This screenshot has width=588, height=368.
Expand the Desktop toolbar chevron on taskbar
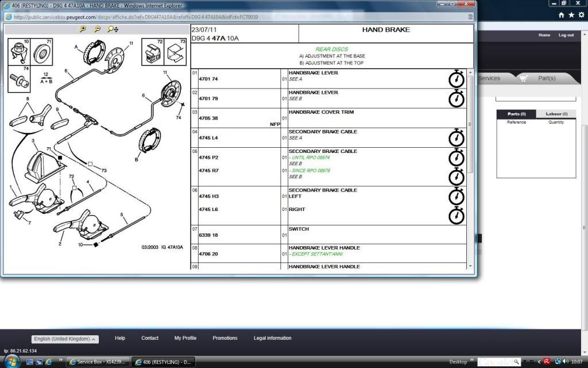(472, 361)
